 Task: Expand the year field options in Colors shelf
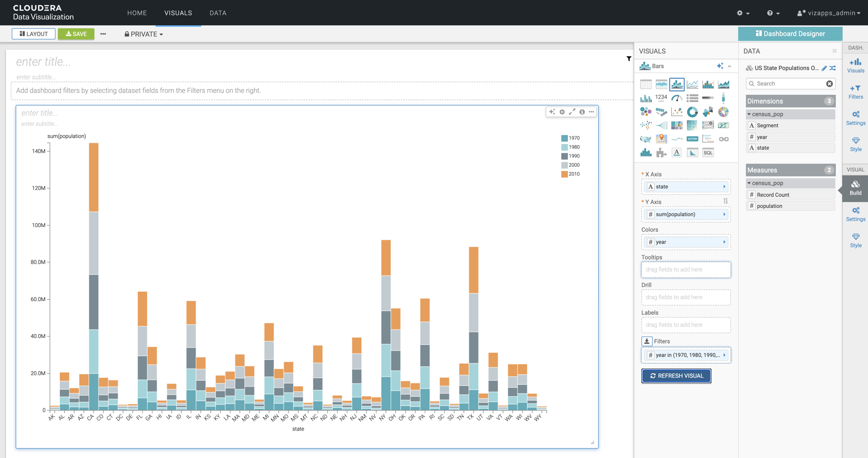(x=724, y=242)
